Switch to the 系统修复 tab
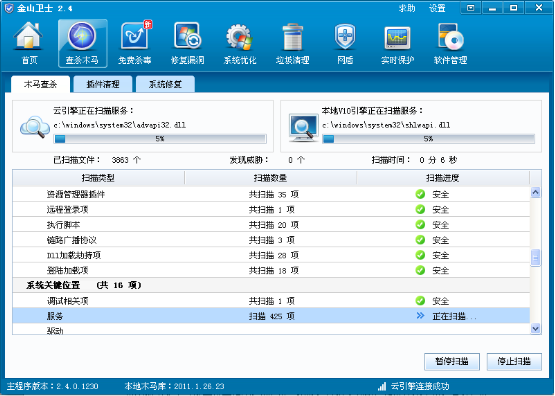Screen dimensions: 555x396 [x=165, y=84]
